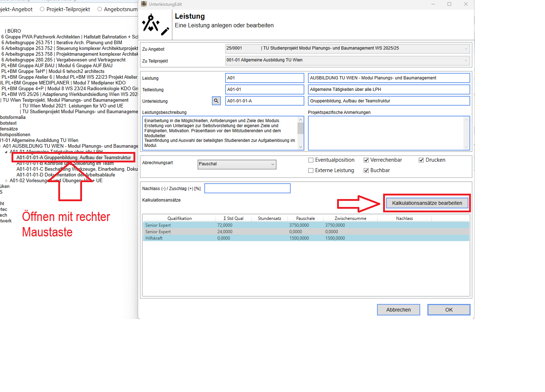Click Kalkulationsansätze bearbeiten button
Image resolution: width=545 pixels, height=392 pixels.
pos(427,203)
